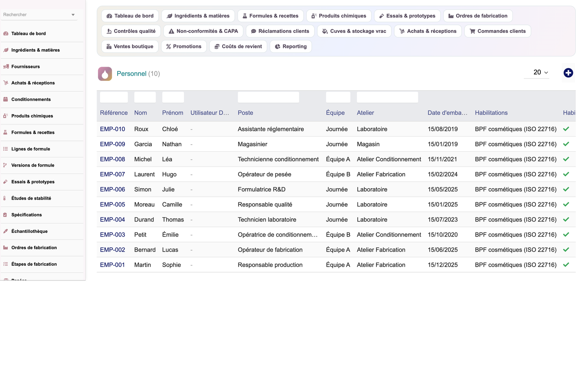This screenshot has width=588, height=367.
Task: Click the Ordres de fabrication sidebar factory icon
Action: click(6, 248)
